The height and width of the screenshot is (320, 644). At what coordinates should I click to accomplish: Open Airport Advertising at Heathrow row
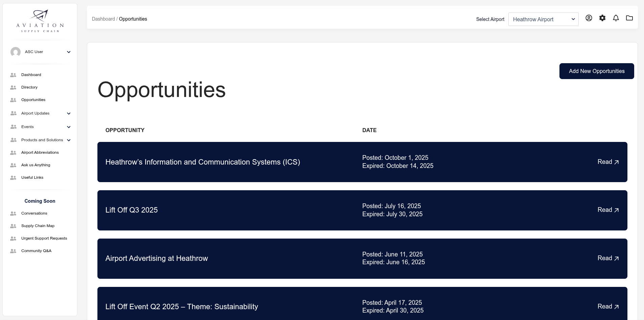157,259
